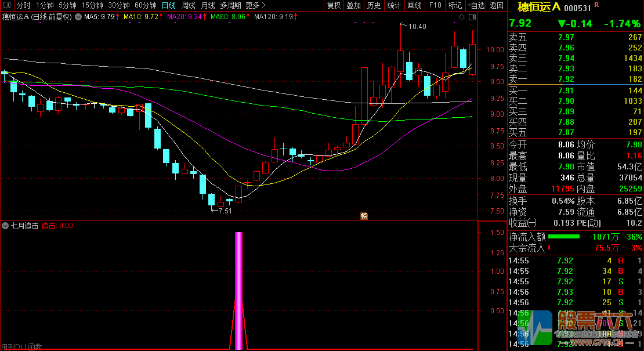Select the 多周期 multi-period view

point(230,5)
